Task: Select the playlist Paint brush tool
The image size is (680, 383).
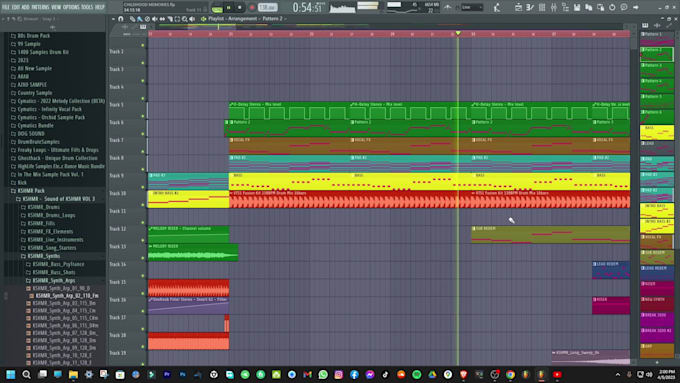Action: [x=140, y=19]
